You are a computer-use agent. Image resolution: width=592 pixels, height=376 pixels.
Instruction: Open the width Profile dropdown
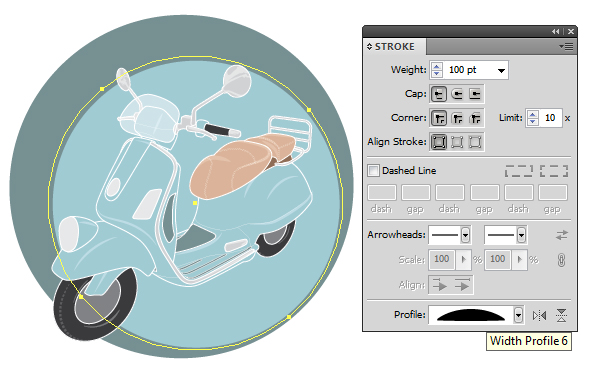[518, 315]
